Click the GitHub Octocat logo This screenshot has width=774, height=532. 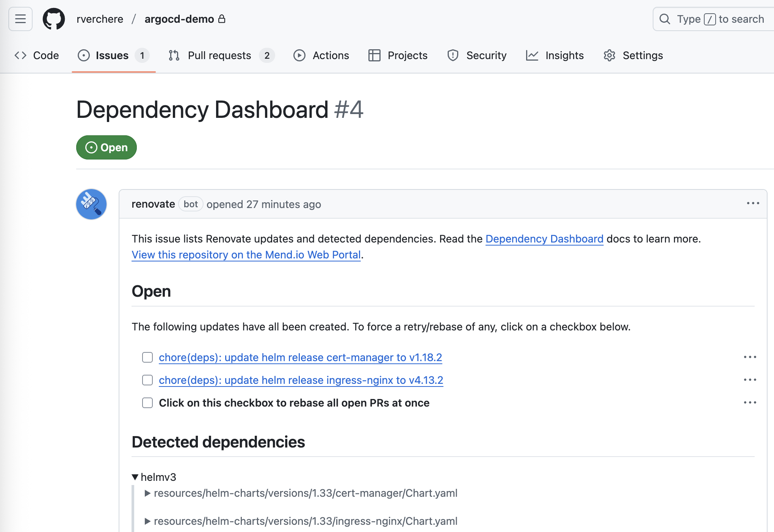click(x=53, y=19)
